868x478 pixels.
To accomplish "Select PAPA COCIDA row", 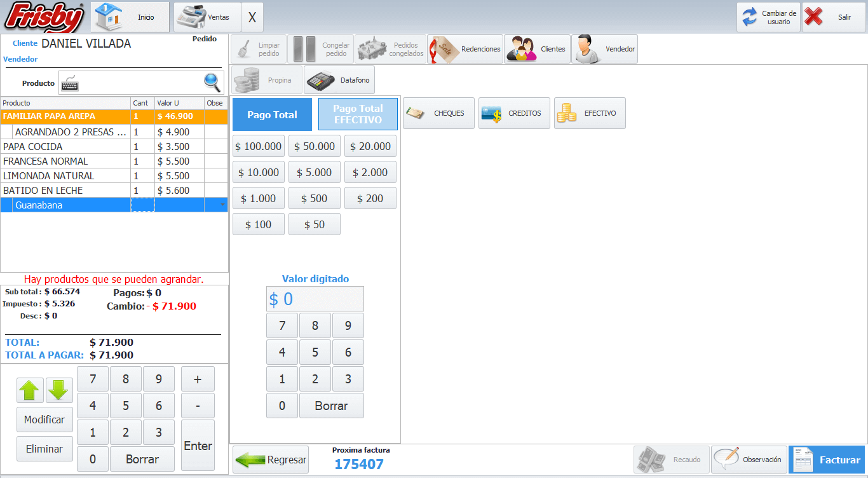I will (114, 146).
